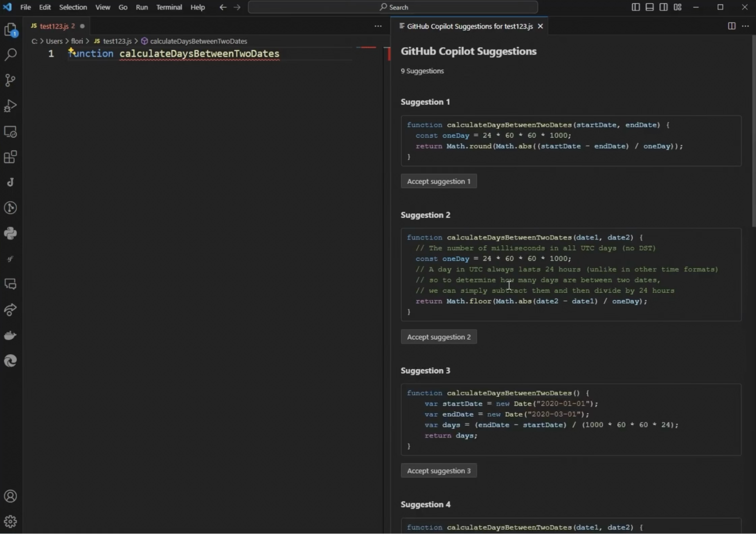Open the Python extension sidebar view

(x=11, y=233)
